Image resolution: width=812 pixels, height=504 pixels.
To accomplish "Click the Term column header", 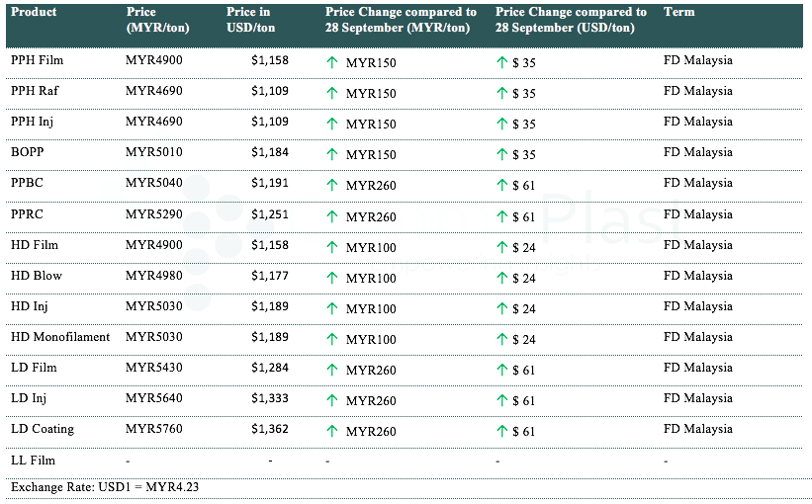I will click(678, 13).
